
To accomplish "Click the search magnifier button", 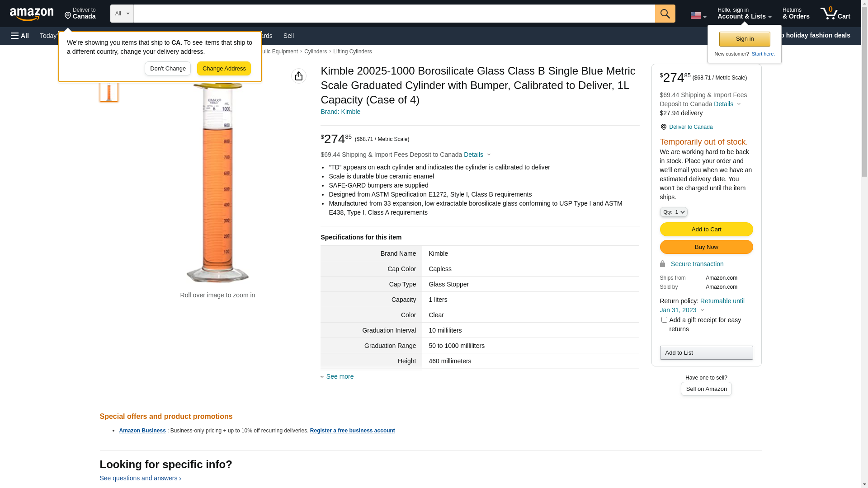I will pos(665,14).
